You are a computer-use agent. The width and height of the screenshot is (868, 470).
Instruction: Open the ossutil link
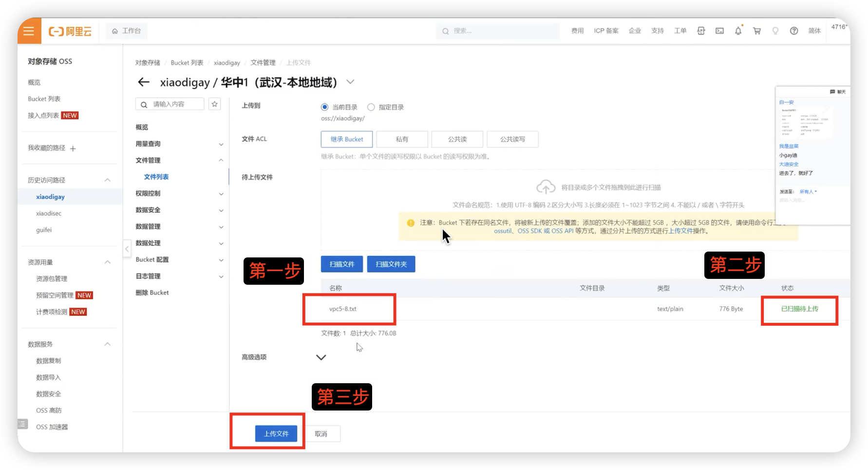(x=503, y=231)
